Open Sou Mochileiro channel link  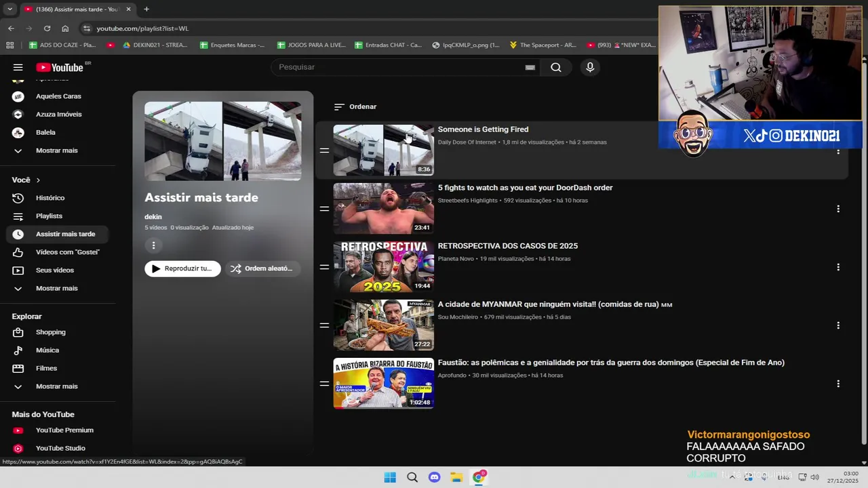coord(458,317)
